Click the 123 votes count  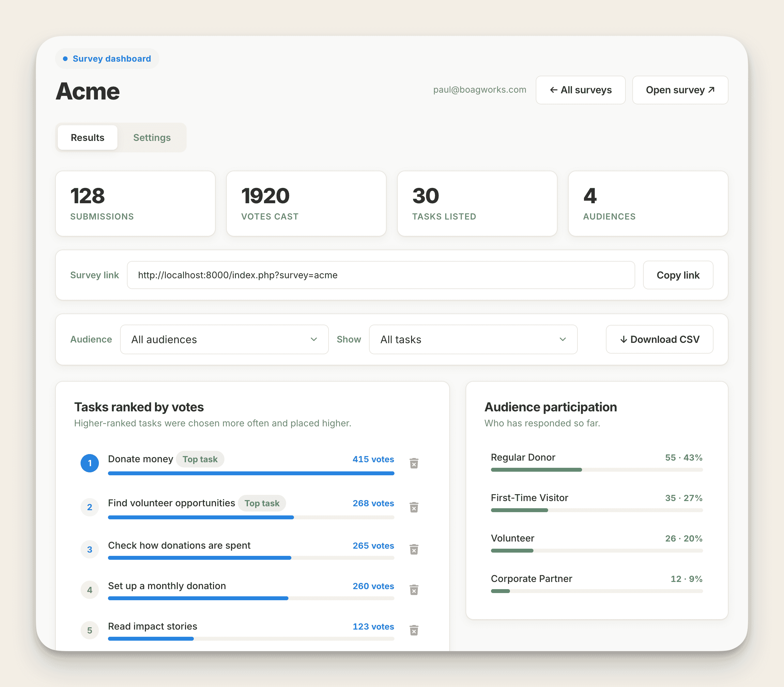(373, 626)
